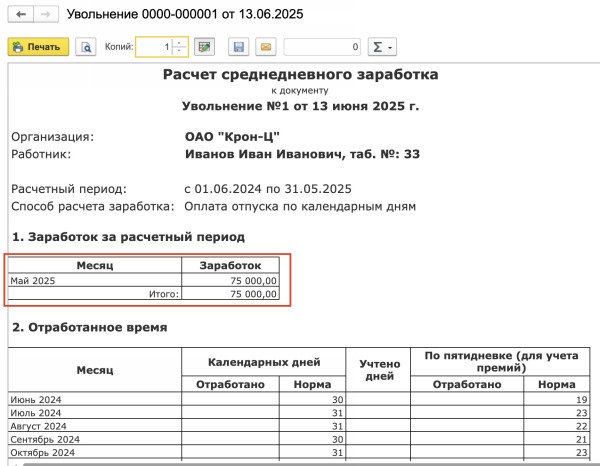Select the Заработок column header cell
Screen dimensions: 600x466
coord(230,265)
